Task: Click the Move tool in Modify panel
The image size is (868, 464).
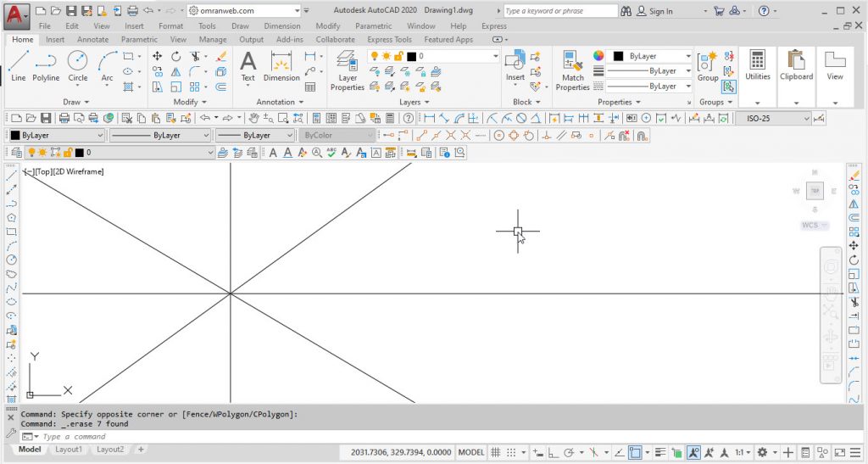Action: pyautogui.click(x=157, y=56)
